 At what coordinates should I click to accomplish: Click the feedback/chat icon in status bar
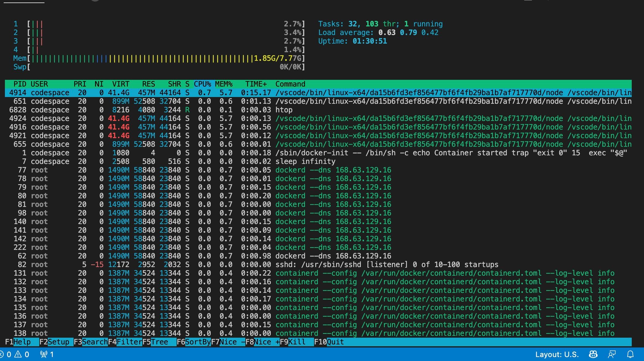point(611,355)
